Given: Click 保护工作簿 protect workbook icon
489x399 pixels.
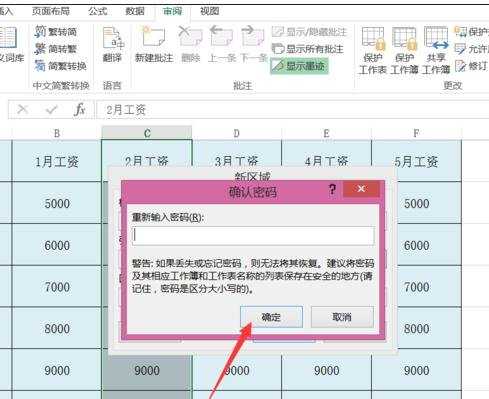Looking at the screenshot, I should 404,51.
